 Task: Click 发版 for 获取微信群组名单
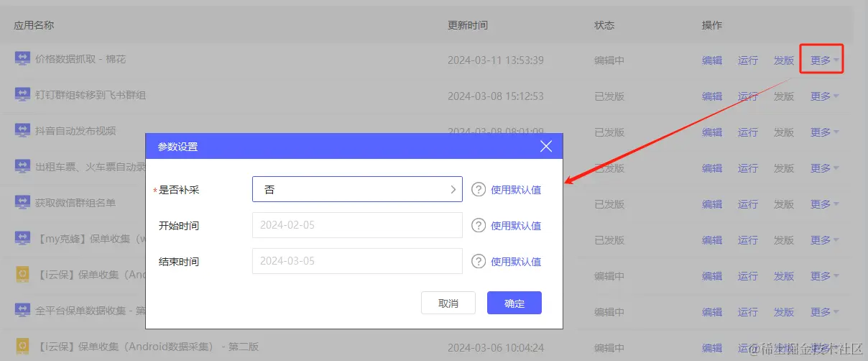coord(784,204)
